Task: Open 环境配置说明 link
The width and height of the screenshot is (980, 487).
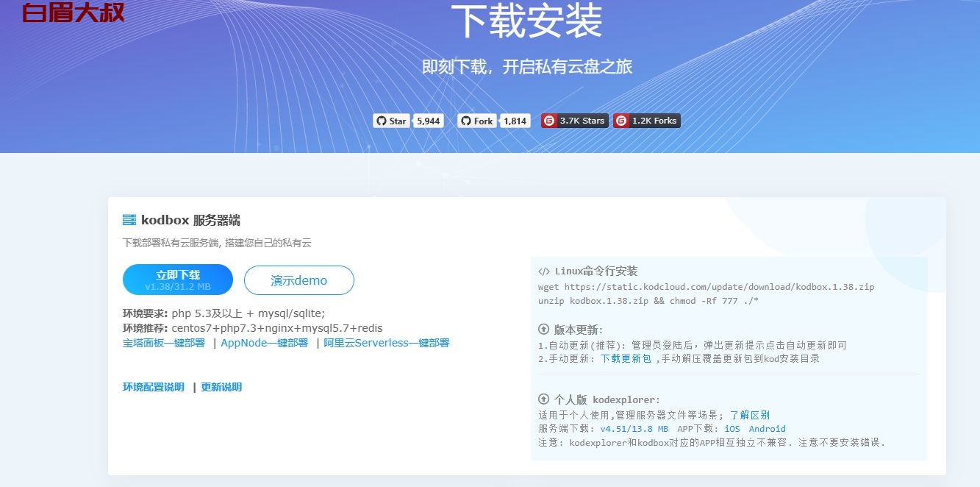Action: coord(154,387)
